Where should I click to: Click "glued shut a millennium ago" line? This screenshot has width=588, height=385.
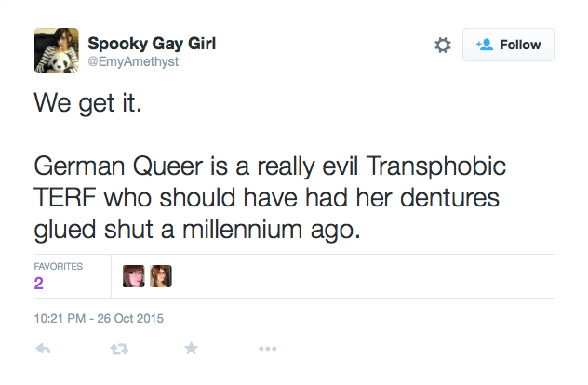195,230
